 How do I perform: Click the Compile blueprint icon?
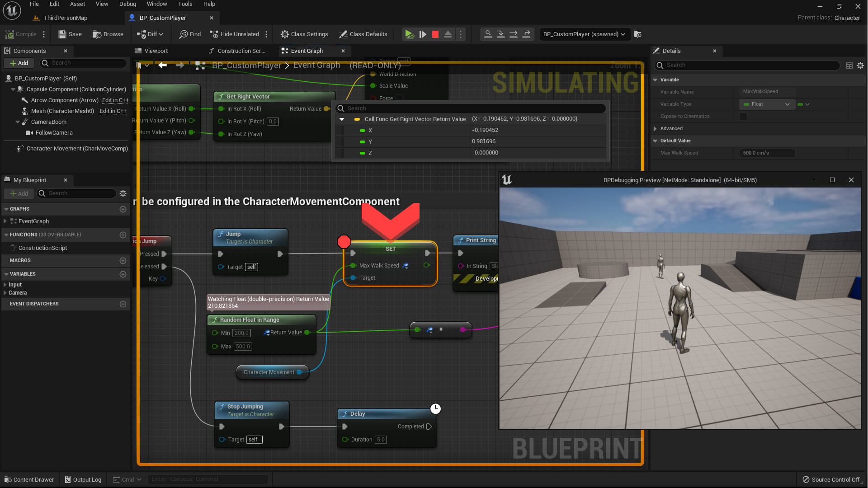click(x=9, y=34)
